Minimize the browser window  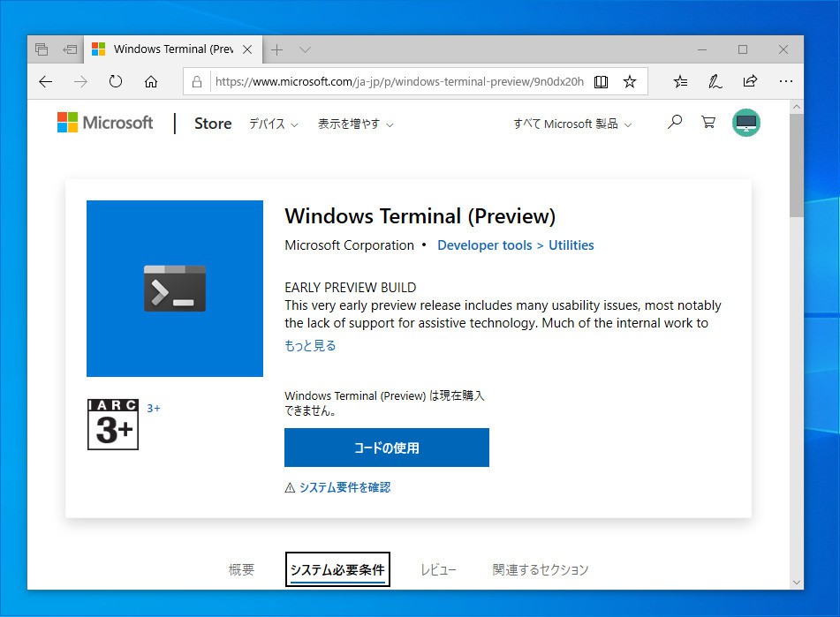click(x=702, y=49)
